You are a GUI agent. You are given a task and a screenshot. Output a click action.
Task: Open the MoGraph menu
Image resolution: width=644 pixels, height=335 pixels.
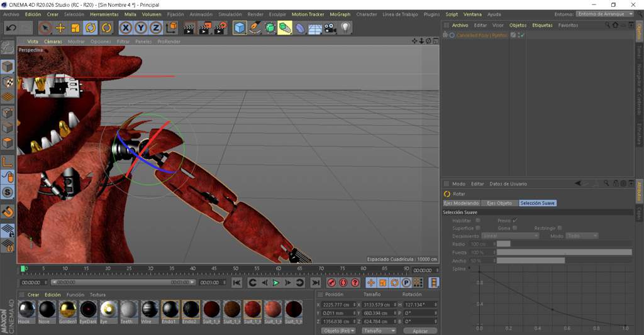[340, 14]
